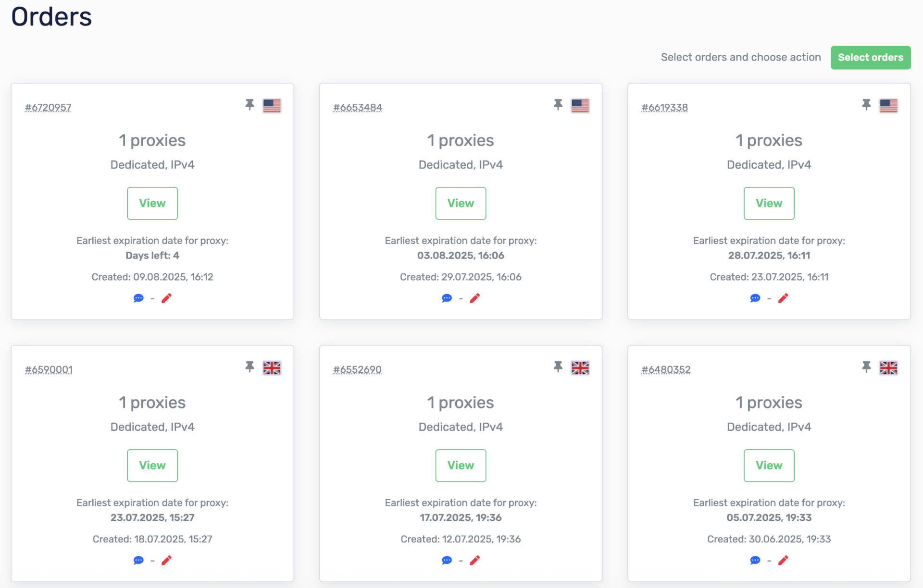Image resolution: width=923 pixels, height=588 pixels.
Task: Pin order #6653484 with the pin icon
Action: (x=558, y=105)
